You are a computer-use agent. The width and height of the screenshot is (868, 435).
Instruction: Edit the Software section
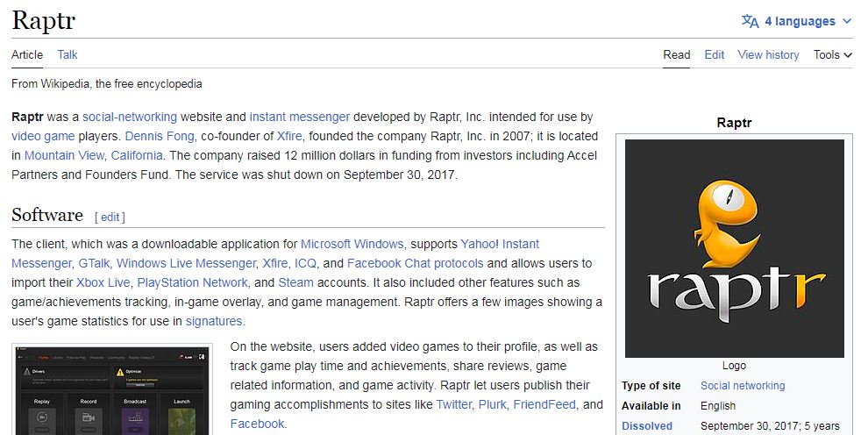(110, 217)
